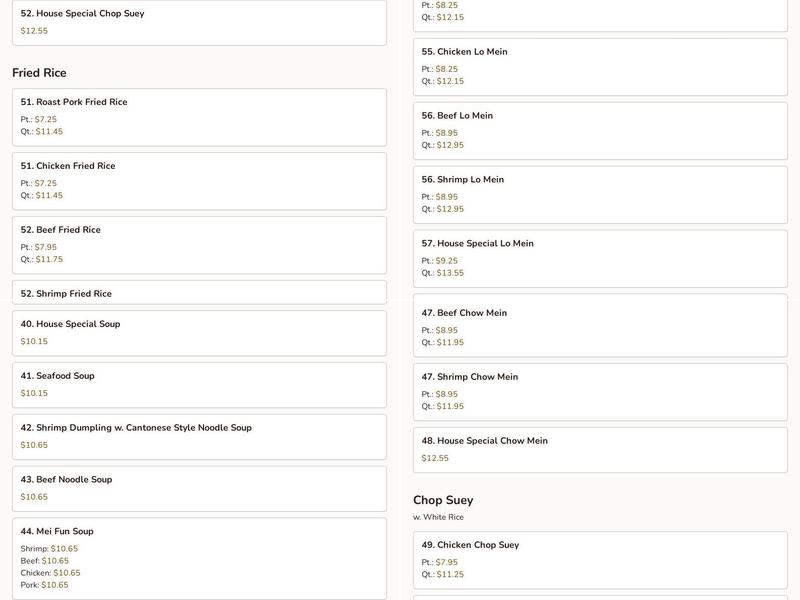Open Shrimp Chow Mein card
The width and height of the screenshot is (800, 600).
600,391
